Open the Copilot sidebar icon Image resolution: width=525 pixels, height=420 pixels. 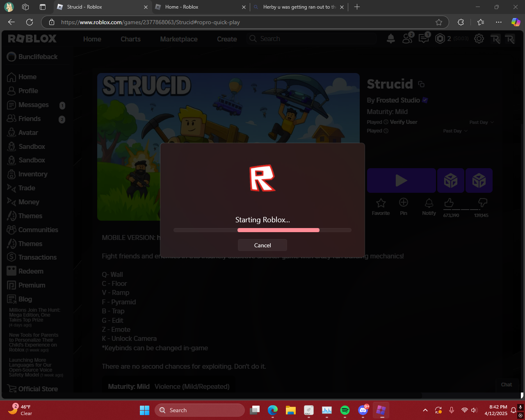click(516, 22)
